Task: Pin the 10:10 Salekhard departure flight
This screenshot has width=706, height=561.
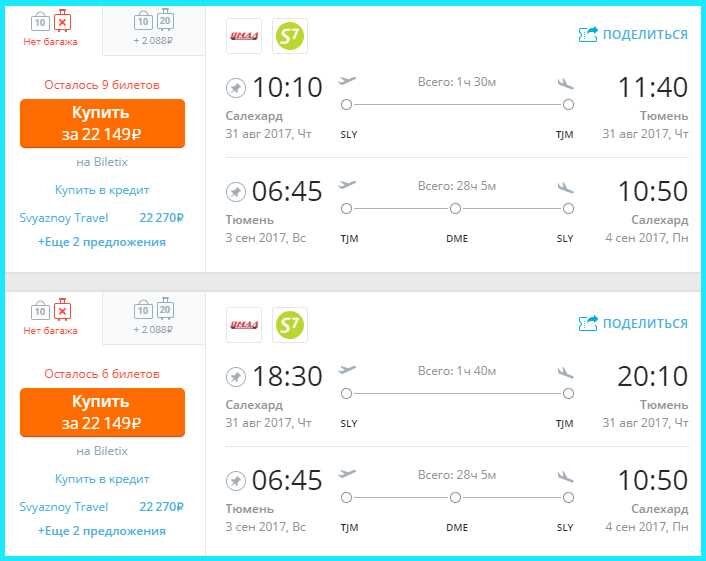Action: (x=235, y=88)
